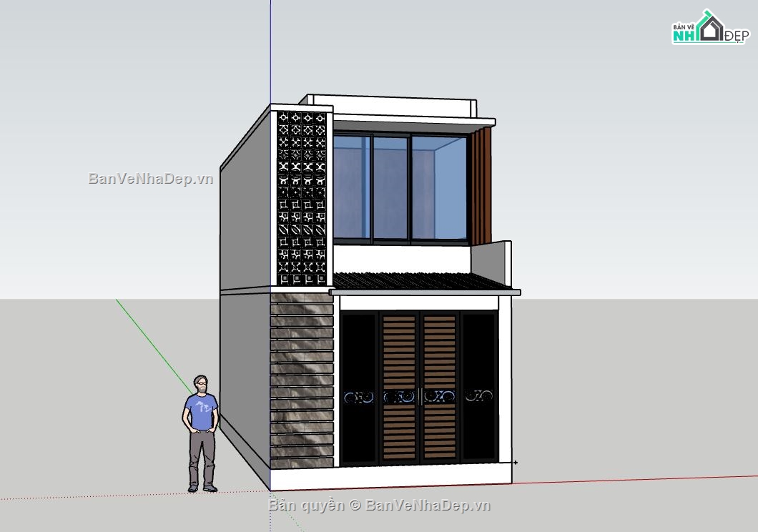Select the left upper-floor glass window pane

tap(352, 187)
